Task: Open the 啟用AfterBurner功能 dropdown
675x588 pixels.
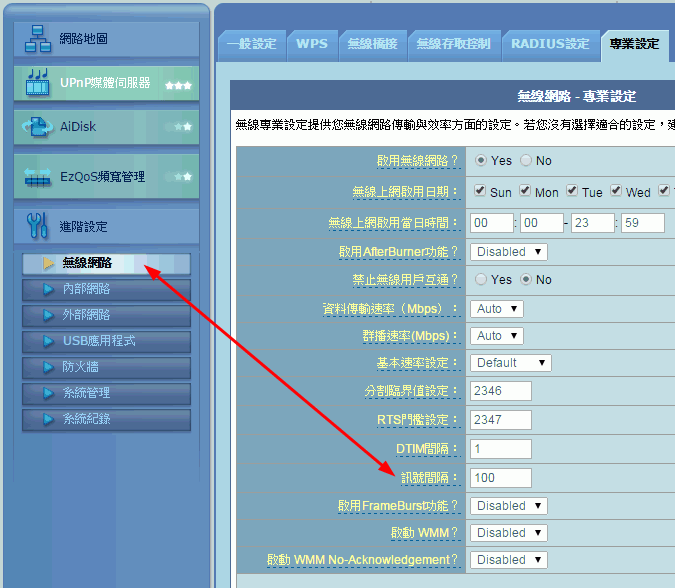Action: pyautogui.click(x=508, y=252)
